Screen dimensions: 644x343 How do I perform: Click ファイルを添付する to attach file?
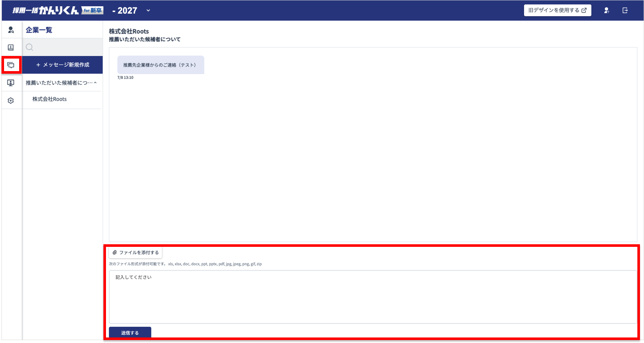click(x=135, y=252)
